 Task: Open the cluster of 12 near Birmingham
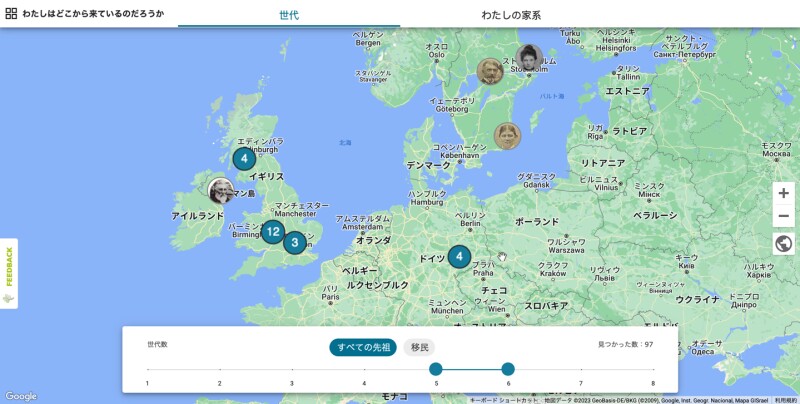[273, 232]
